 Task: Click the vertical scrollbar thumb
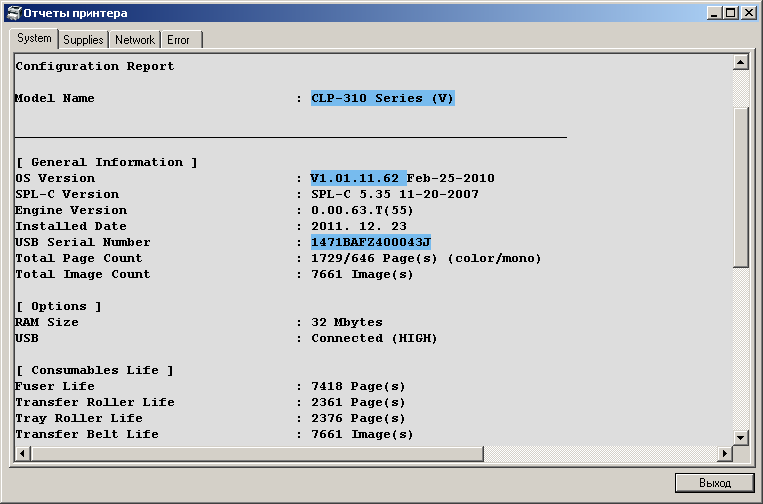click(x=740, y=187)
